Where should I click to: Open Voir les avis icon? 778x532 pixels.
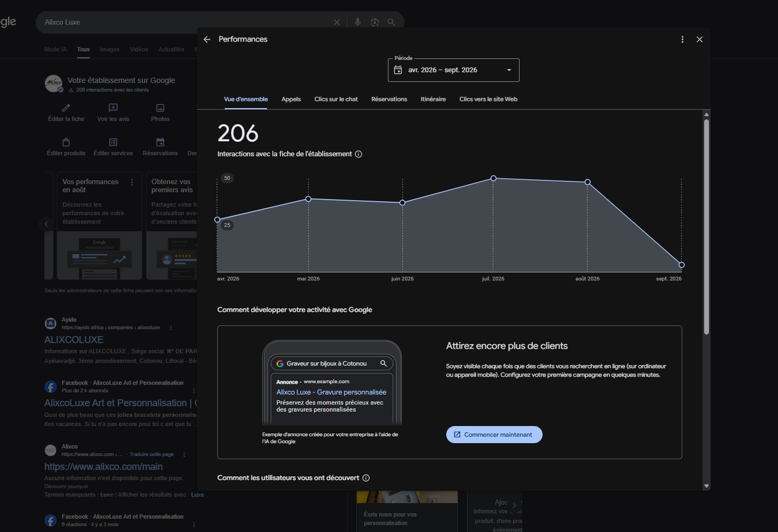(113, 108)
